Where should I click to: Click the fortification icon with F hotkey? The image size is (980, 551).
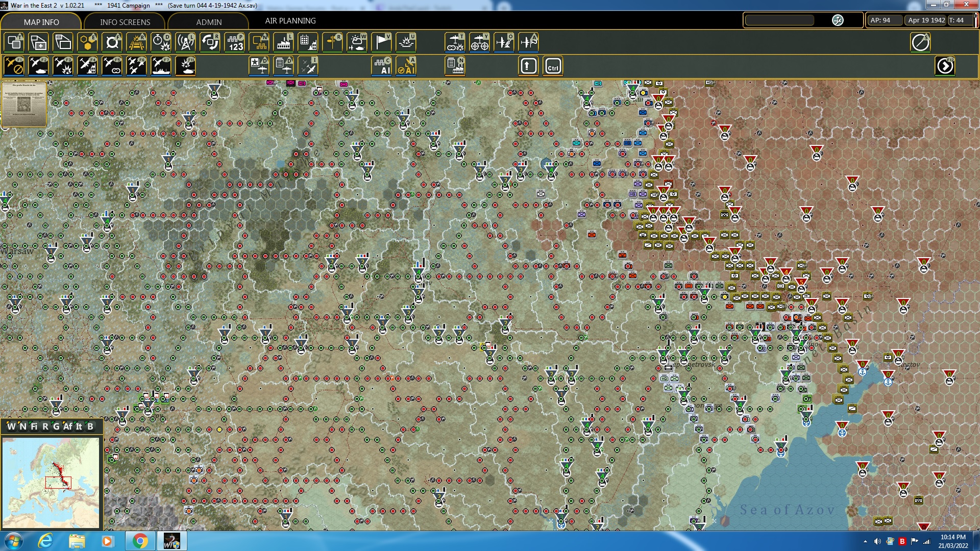(112, 42)
